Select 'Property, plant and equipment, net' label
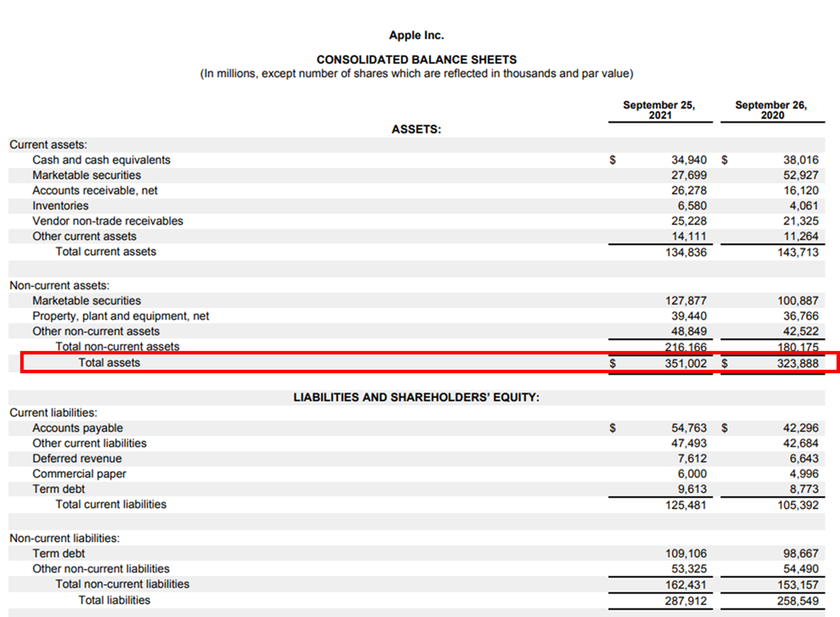The image size is (840, 617). [x=120, y=316]
